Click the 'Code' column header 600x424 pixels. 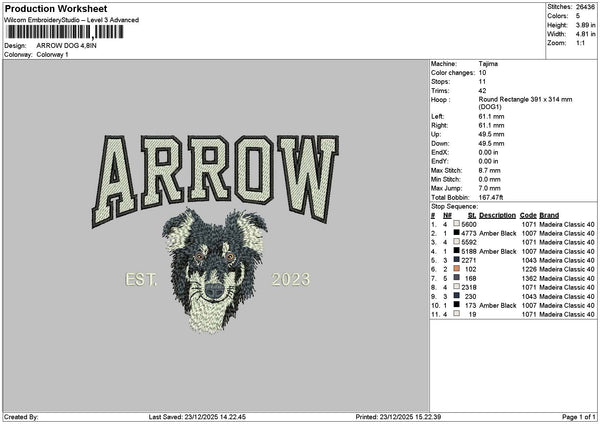click(528, 215)
